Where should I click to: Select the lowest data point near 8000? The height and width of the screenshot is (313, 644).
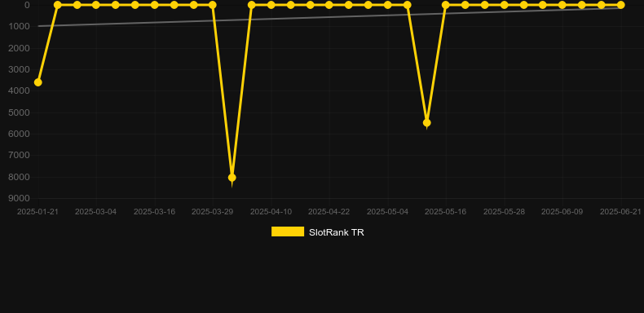232,178
